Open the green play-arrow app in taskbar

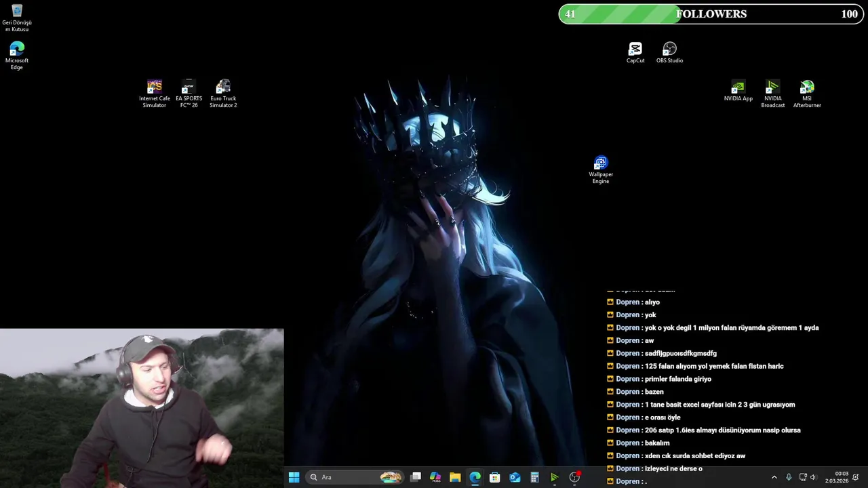click(x=554, y=477)
